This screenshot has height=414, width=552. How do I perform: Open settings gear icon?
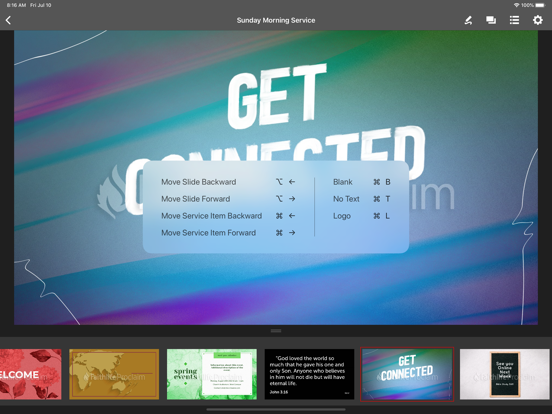(538, 20)
